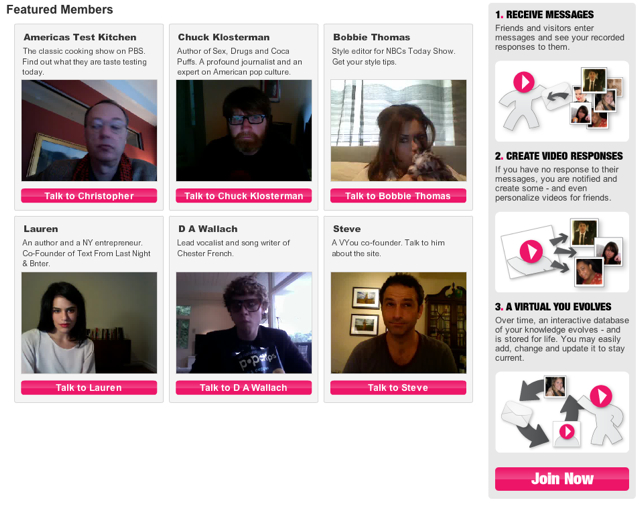Screen dimensions: 640x505
Task: Select the Lauren name heading
Action: 41,229
